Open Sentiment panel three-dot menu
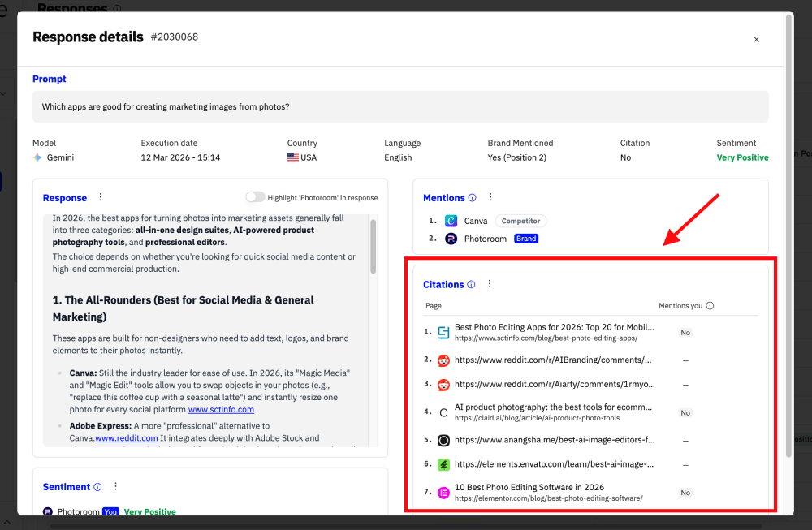The width and height of the screenshot is (812, 530). click(115, 486)
